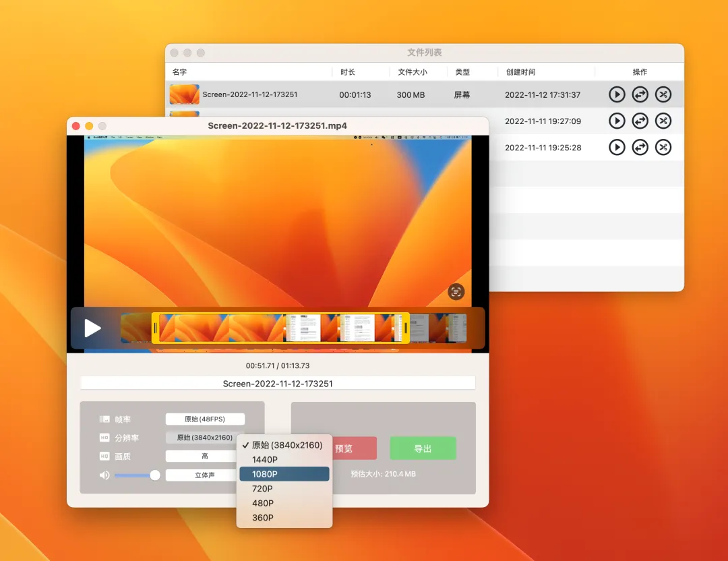Start playback with the large play button

tap(92, 328)
